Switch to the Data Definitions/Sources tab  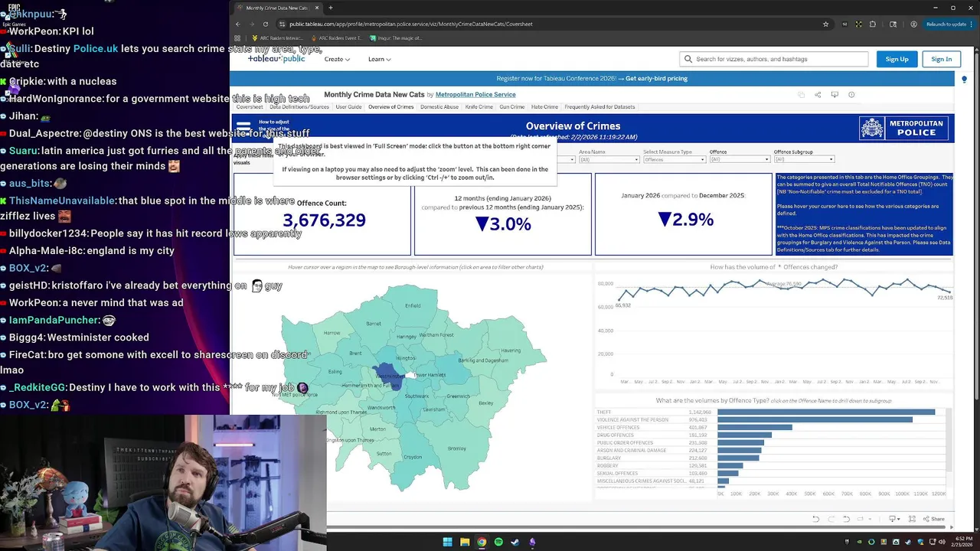[x=299, y=107]
